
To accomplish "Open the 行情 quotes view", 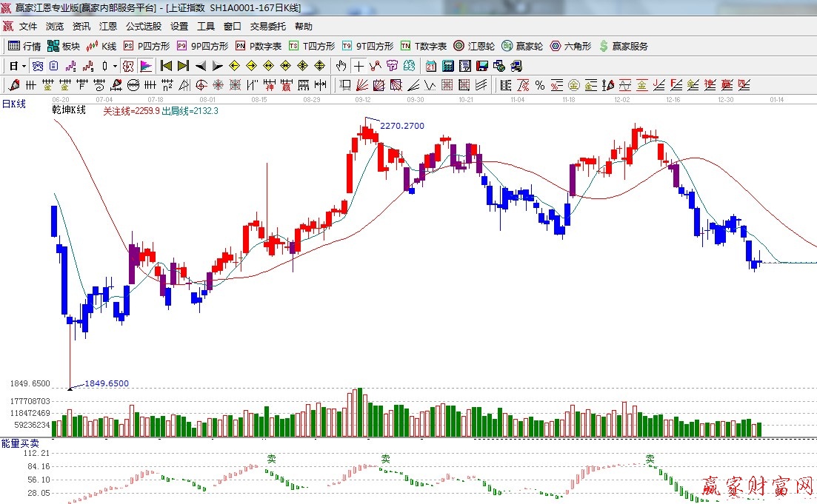I will [x=24, y=46].
